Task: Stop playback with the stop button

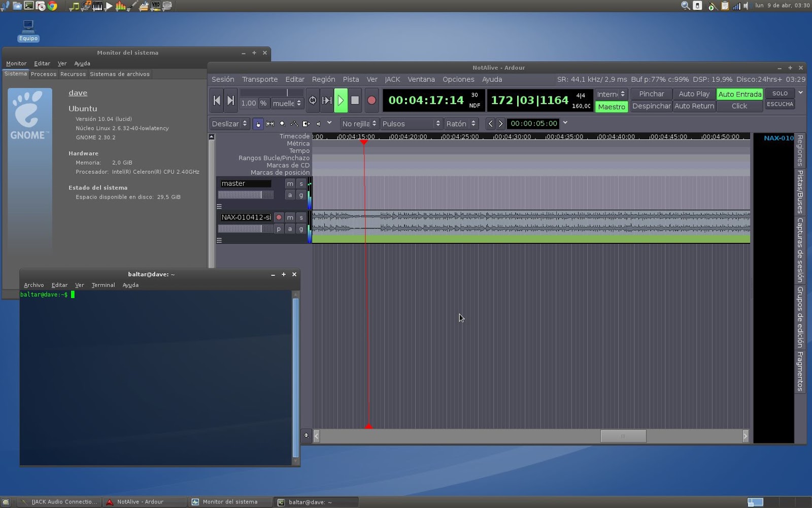Action: click(x=355, y=101)
